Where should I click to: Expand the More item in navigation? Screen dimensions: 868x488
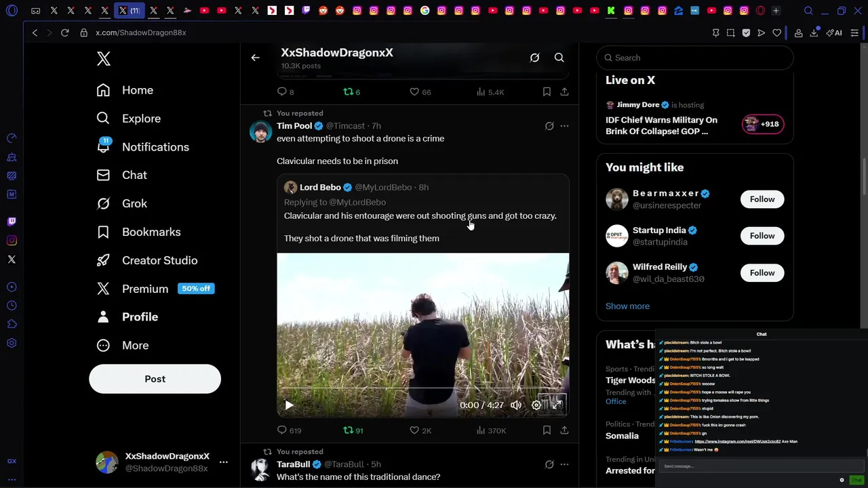pos(122,346)
